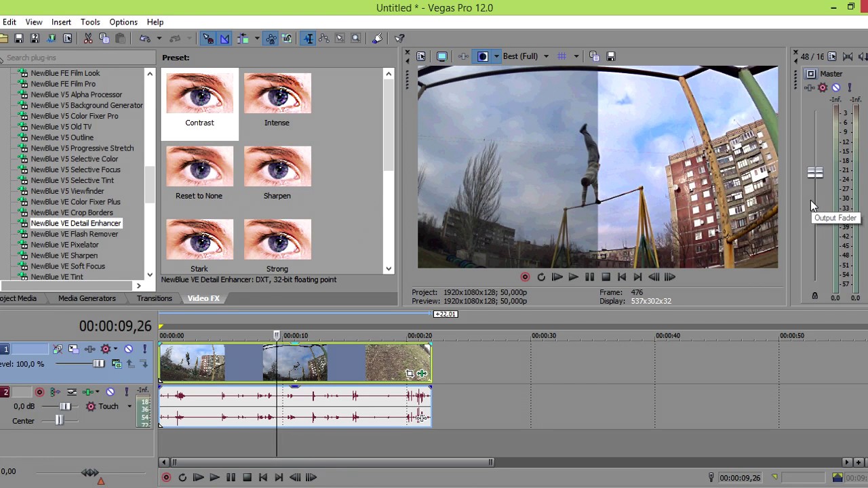Open compositing mode on video track 1
The image size is (868, 488).
(117, 364)
